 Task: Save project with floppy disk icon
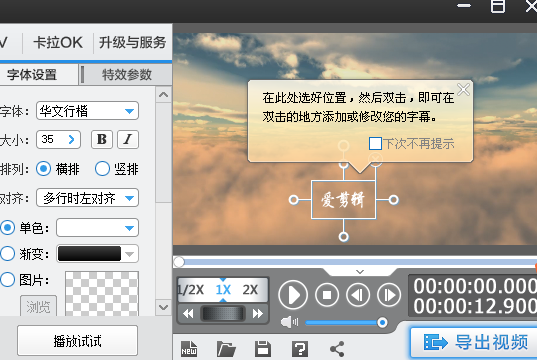click(x=263, y=349)
